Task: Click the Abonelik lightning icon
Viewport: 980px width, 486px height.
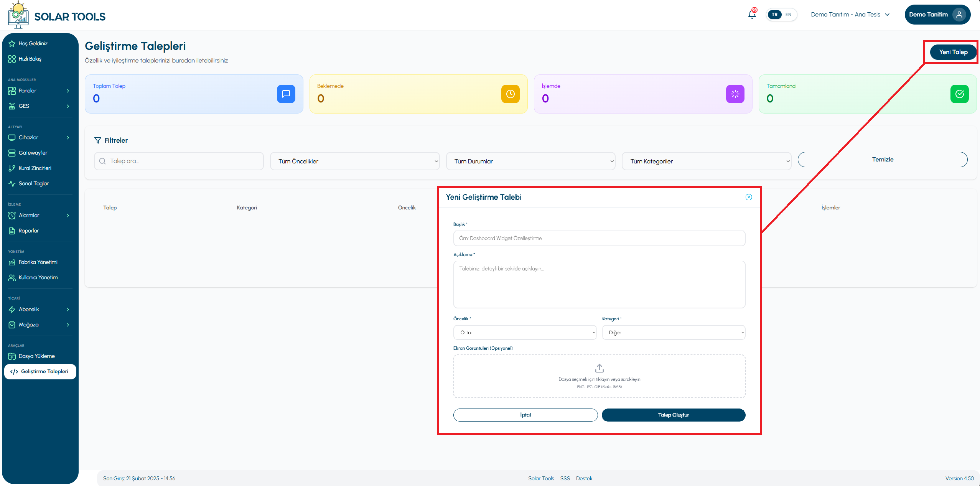Action: click(x=12, y=309)
